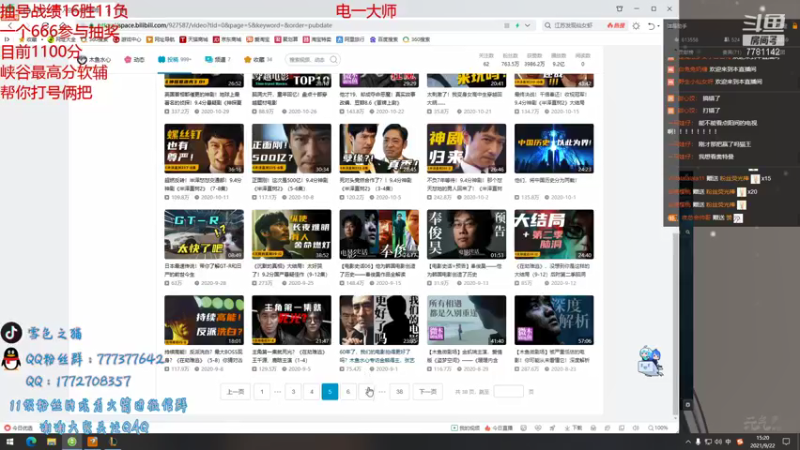Open the 天猫商城 bookmark
Image resolution: width=800 pixels, height=450 pixels.
[x=194, y=39]
